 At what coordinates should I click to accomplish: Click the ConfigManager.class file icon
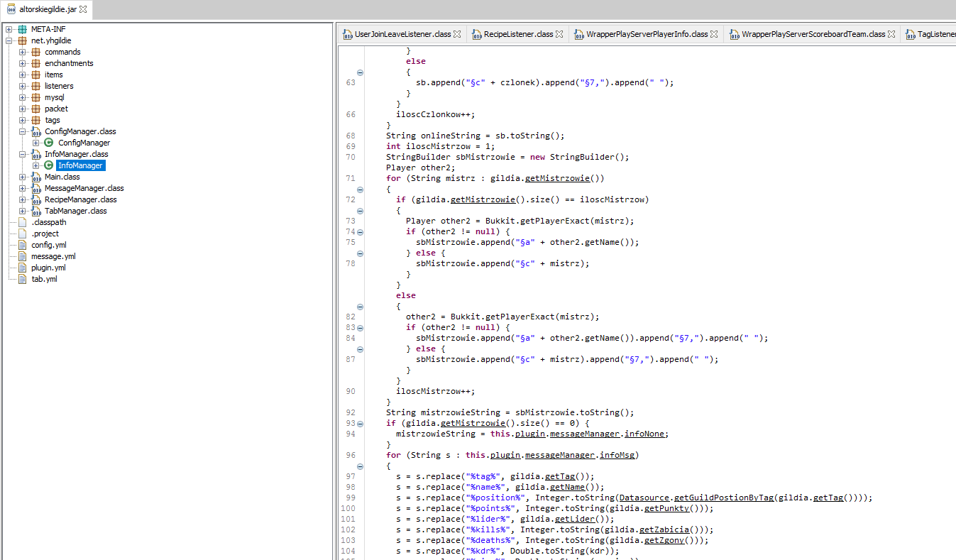tap(35, 131)
